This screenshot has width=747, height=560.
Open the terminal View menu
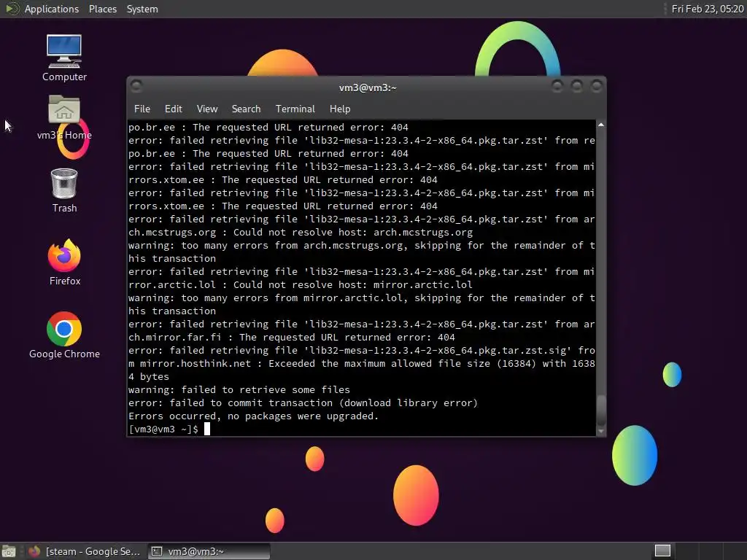pyautogui.click(x=206, y=109)
